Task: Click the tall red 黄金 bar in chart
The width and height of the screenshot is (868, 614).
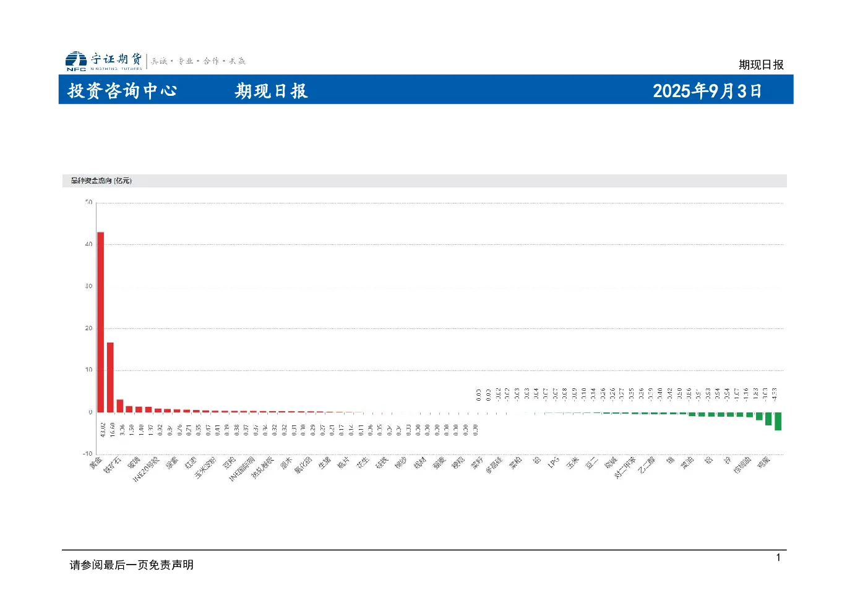Action: pyautogui.click(x=100, y=322)
